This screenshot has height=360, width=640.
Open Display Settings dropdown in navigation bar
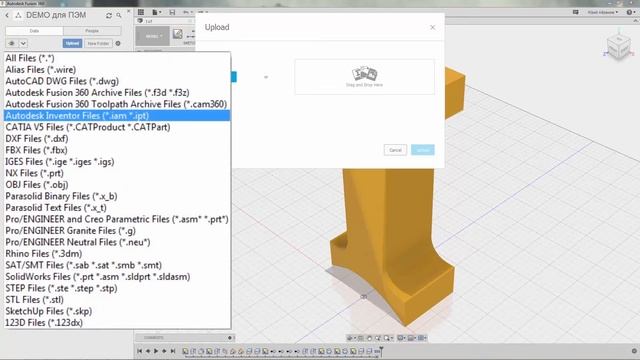402,338
